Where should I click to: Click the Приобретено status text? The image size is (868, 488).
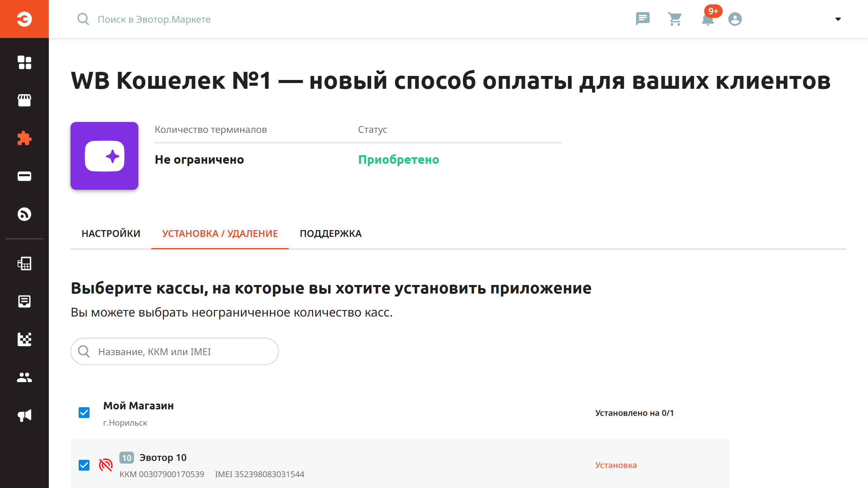coord(398,160)
